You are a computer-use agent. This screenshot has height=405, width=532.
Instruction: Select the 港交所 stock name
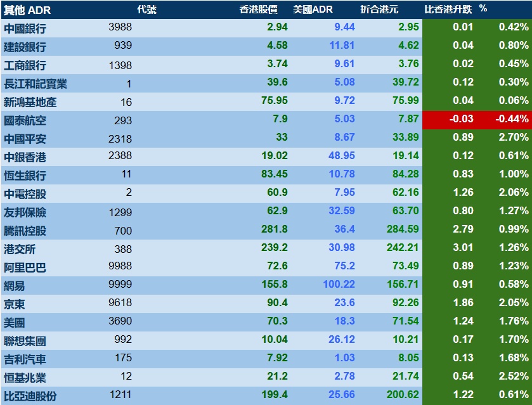19,249
